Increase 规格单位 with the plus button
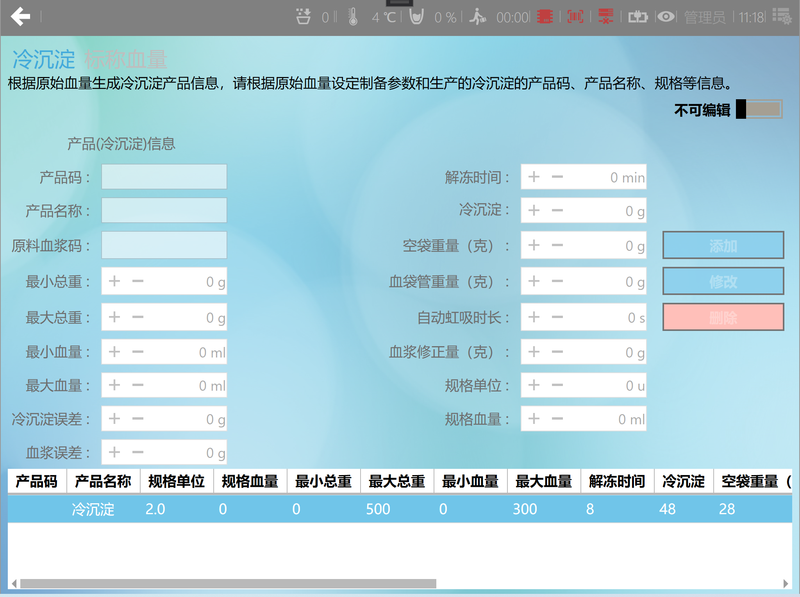Viewport: 800px width, 597px height. click(534, 385)
